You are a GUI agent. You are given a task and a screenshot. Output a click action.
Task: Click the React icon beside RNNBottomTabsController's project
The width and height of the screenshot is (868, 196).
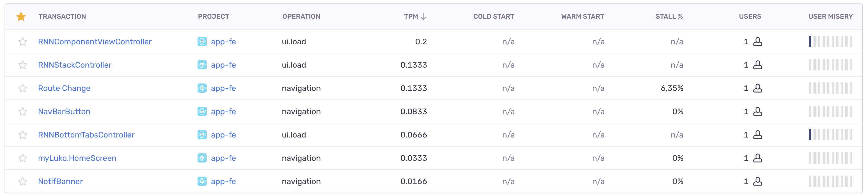tap(202, 135)
